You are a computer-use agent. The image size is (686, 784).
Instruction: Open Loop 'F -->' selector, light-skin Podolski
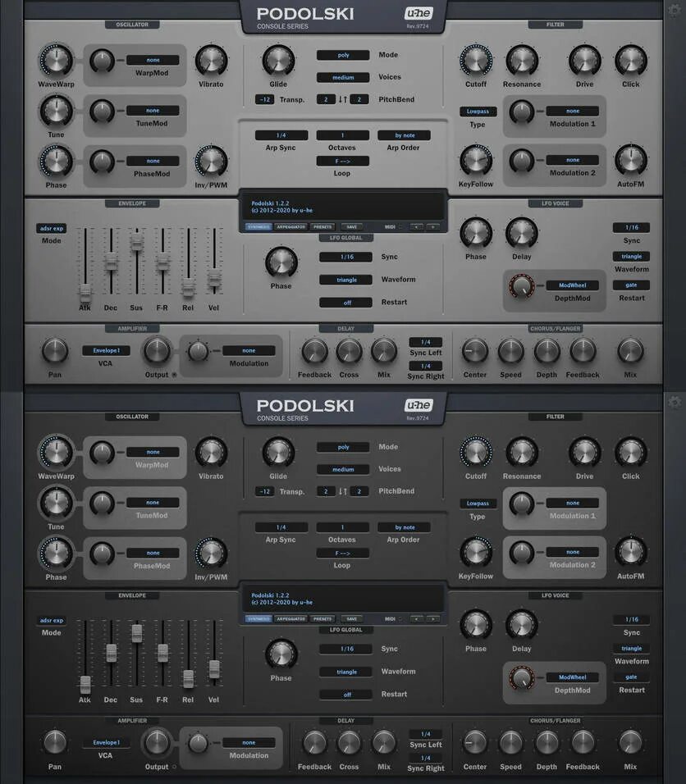tap(343, 161)
